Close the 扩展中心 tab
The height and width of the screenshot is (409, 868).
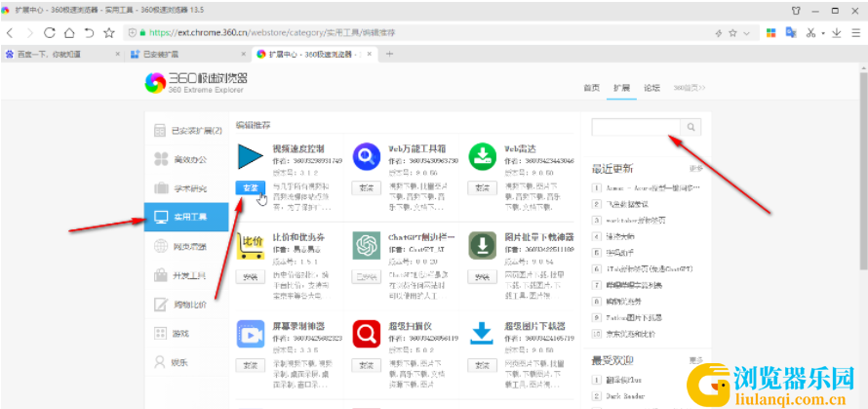(x=370, y=54)
